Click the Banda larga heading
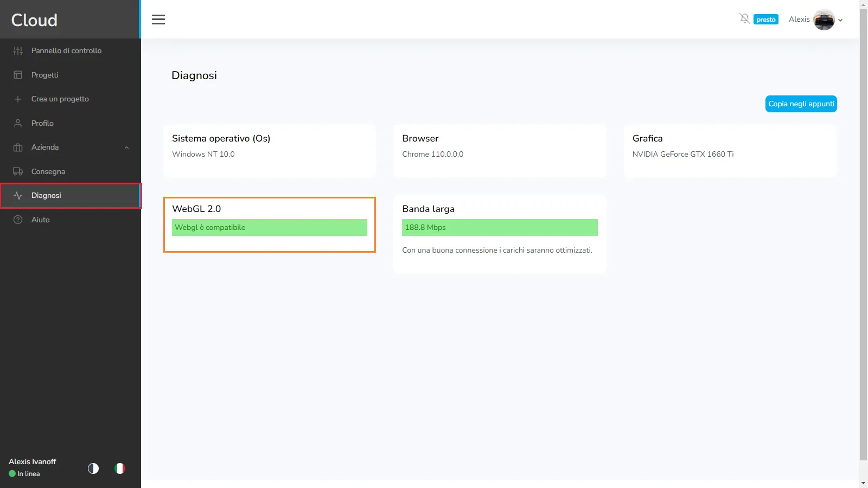 (429, 209)
